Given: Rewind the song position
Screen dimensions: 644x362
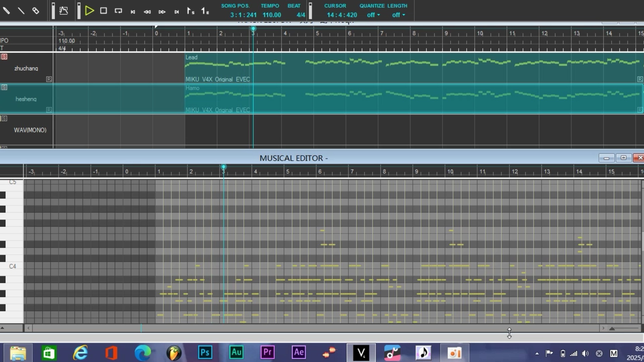Looking at the screenshot, I should pos(147,12).
